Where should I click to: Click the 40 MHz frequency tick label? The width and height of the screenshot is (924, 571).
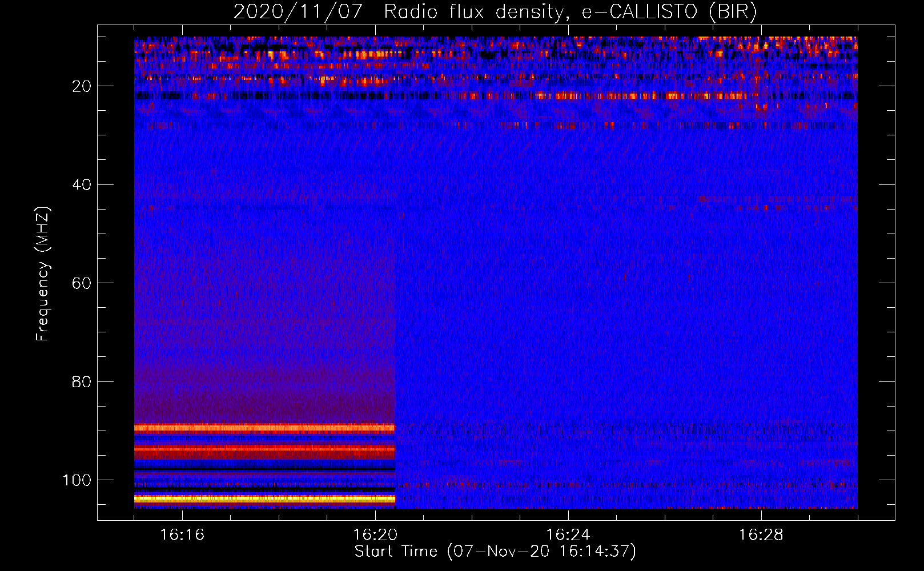82,185
